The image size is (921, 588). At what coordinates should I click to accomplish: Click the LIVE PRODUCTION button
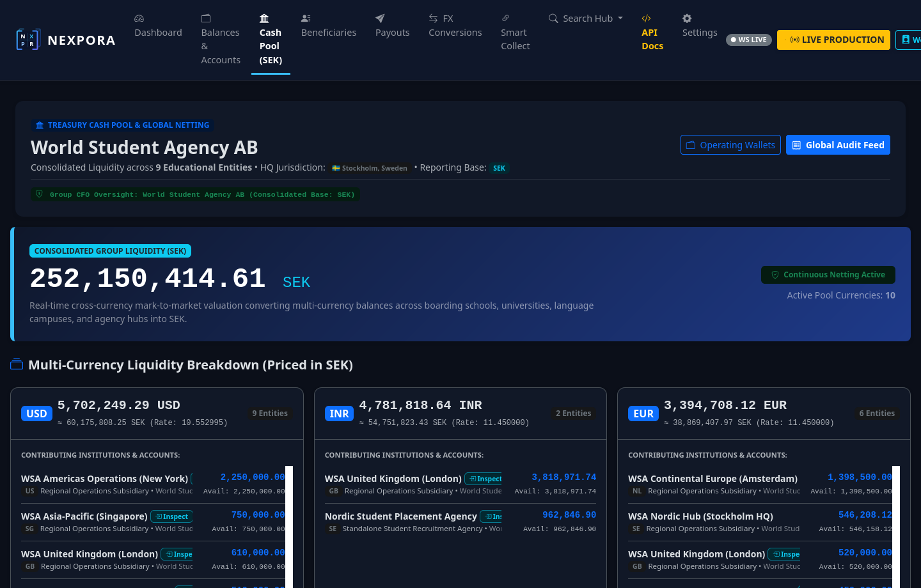point(833,40)
